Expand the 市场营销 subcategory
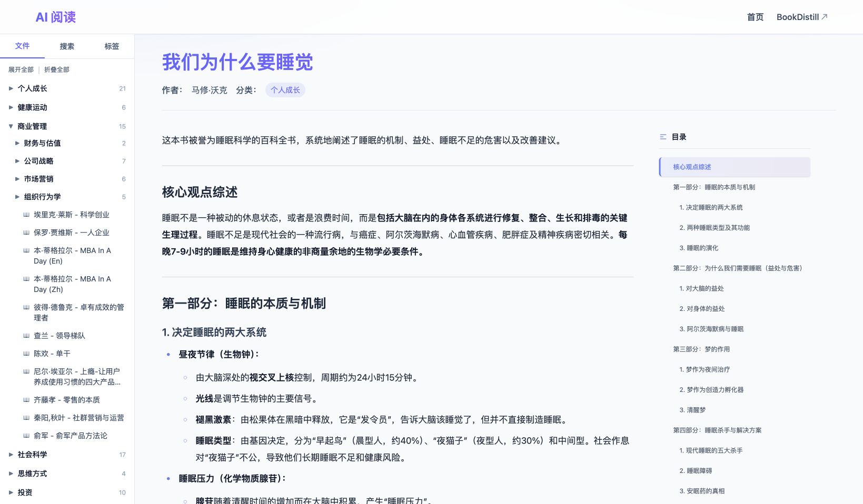The image size is (863, 504). tap(18, 179)
